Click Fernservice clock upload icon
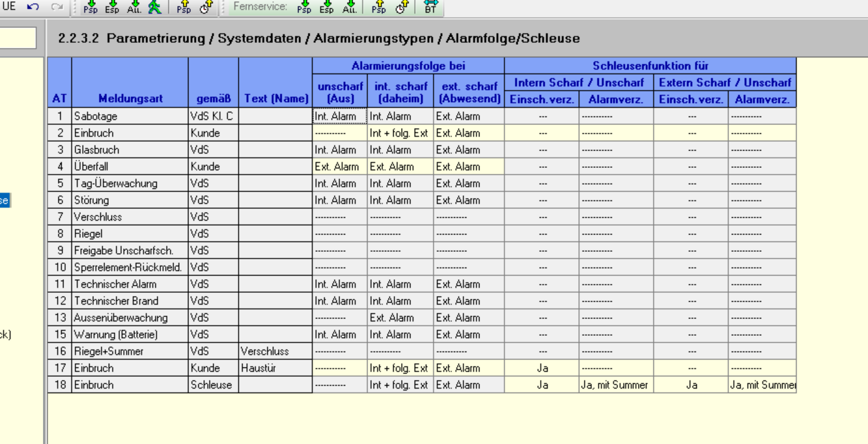Image resolution: width=868 pixels, height=444 pixels. pyautogui.click(x=402, y=7)
